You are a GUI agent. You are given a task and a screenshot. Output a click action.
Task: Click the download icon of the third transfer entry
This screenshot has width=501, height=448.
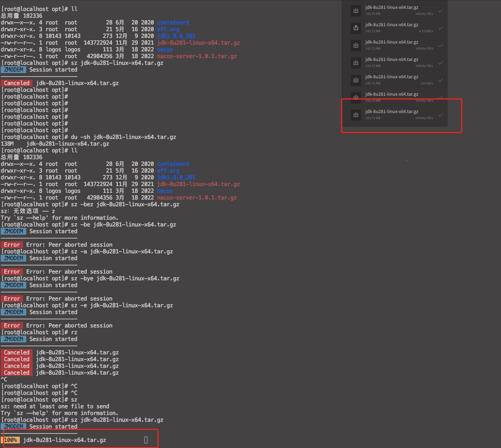pos(356,45)
